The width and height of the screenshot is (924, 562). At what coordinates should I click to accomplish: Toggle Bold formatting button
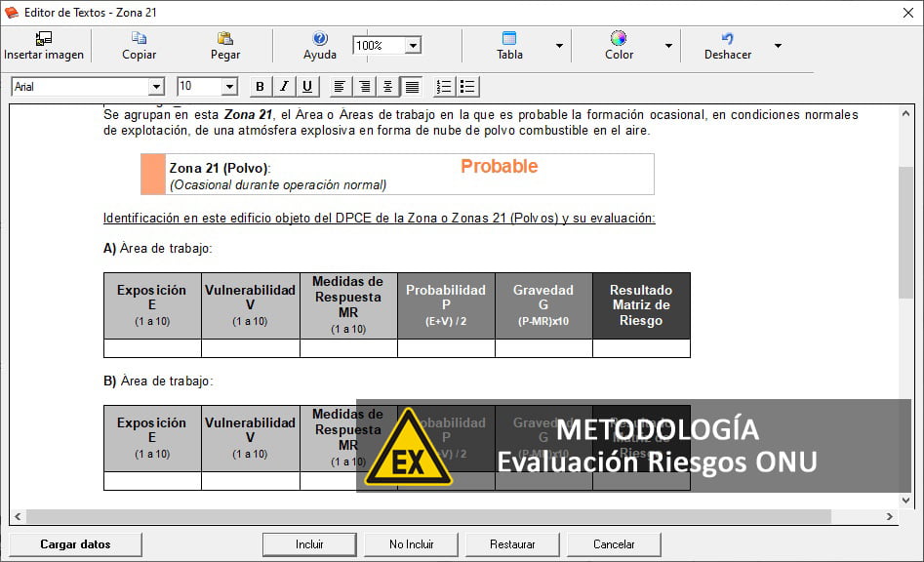(x=260, y=87)
